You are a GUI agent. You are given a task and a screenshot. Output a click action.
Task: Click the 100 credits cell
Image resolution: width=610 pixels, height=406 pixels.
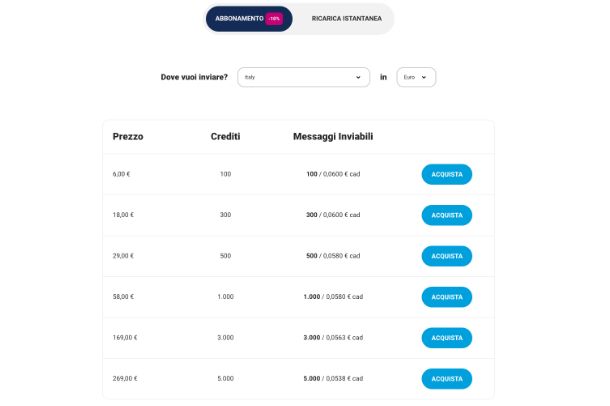click(x=225, y=174)
